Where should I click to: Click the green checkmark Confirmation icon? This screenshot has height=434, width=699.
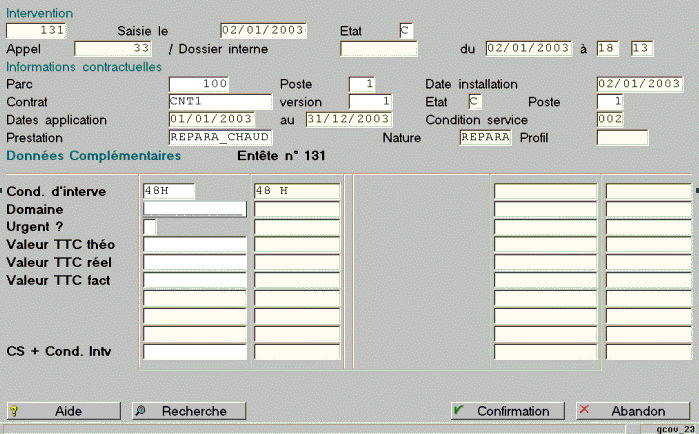click(458, 410)
